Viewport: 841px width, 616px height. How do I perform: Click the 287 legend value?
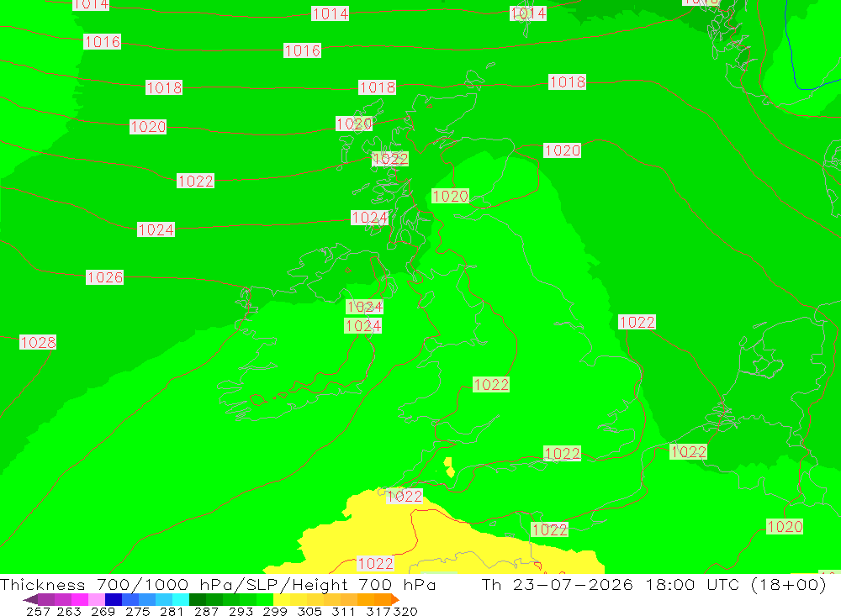[206, 611]
